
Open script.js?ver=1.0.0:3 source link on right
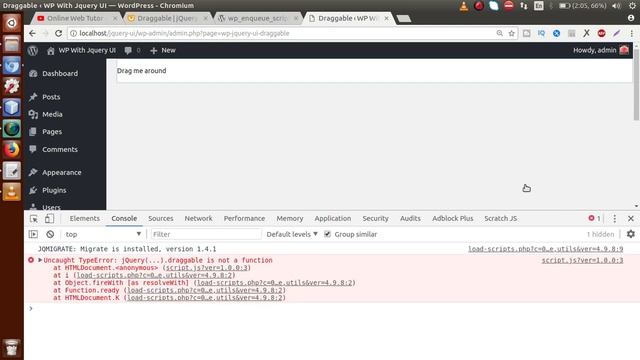point(582,260)
